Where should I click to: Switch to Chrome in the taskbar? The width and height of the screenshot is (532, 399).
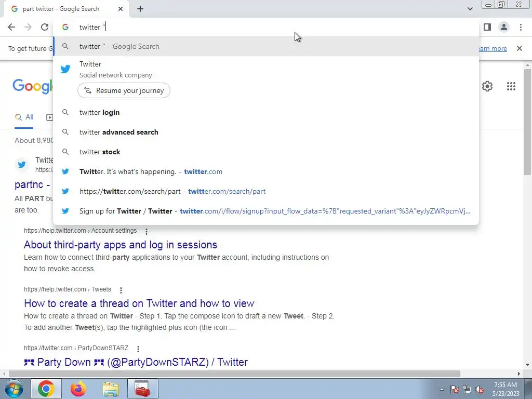(46, 389)
